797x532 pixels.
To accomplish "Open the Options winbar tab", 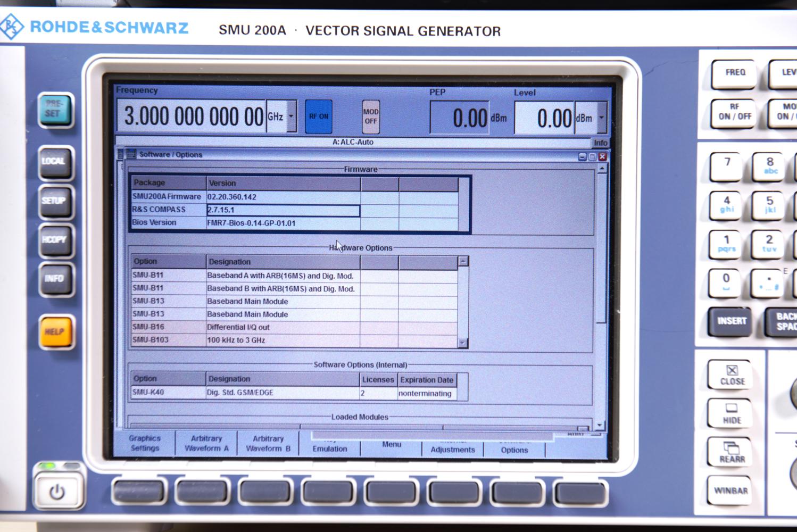I will 514,446.
